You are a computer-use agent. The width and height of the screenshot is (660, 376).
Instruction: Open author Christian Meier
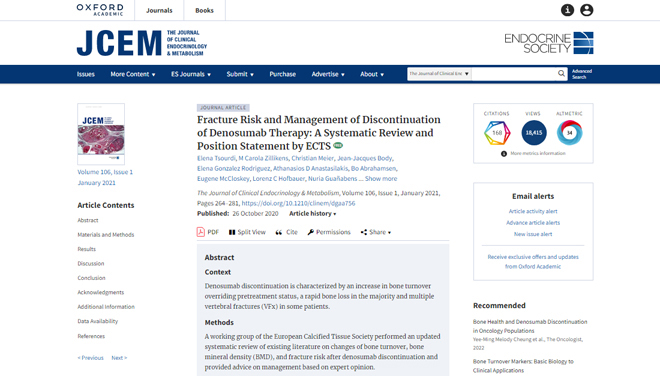312,158
